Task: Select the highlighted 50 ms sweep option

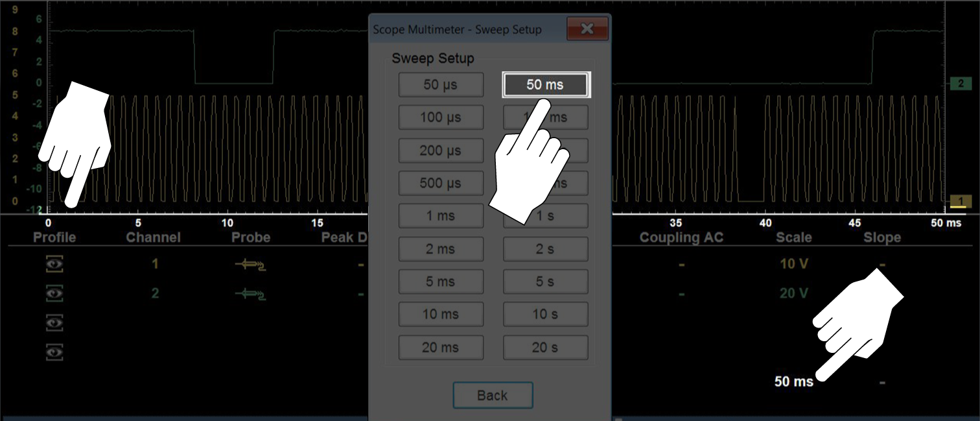Action: tap(545, 84)
